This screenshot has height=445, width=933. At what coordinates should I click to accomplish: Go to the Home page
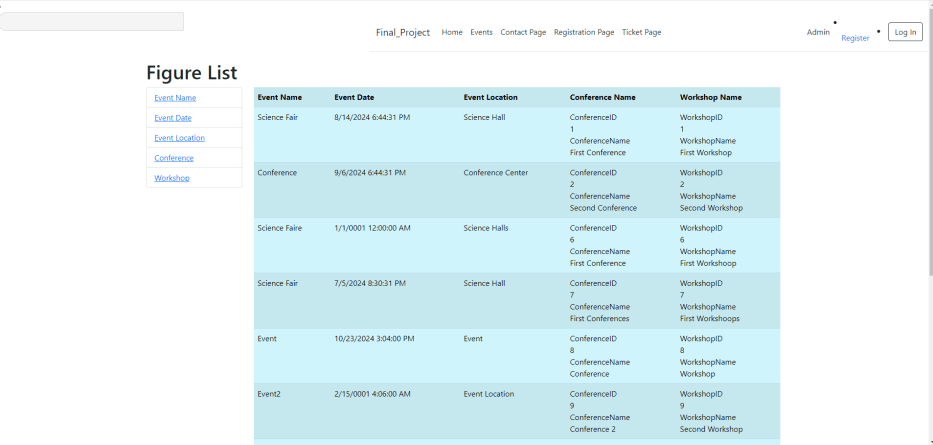pos(452,32)
